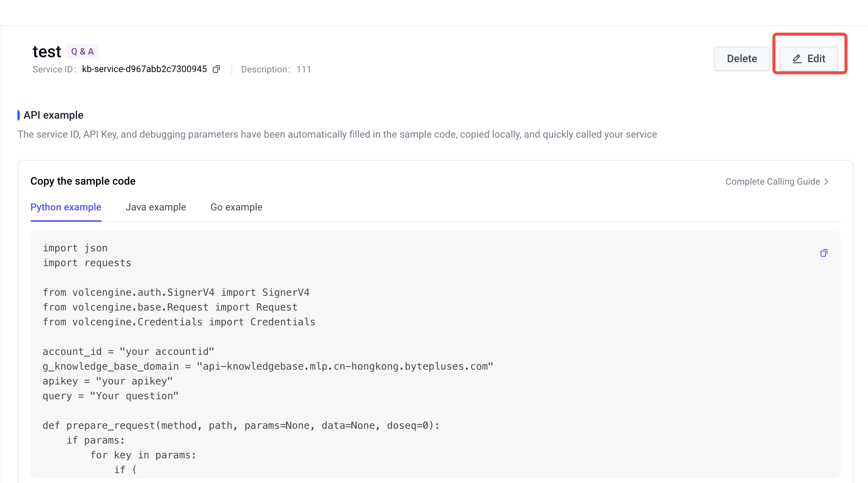Image resolution: width=868 pixels, height=483 pixels.
Task: Click the 'import requests' code line
Action: (87, 263)
